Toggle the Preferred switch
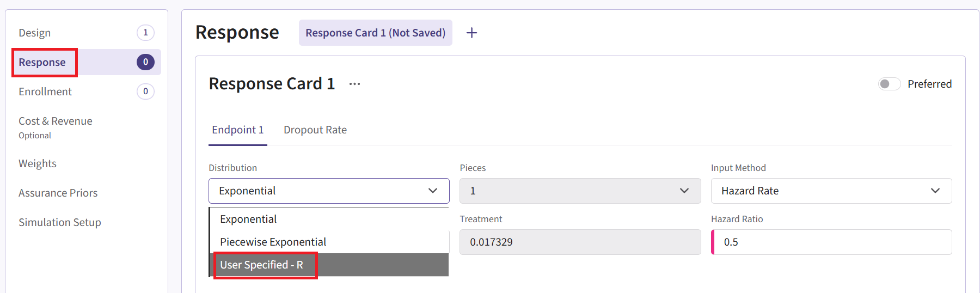This screenshot has height=293, width=980. coord(889,84)
